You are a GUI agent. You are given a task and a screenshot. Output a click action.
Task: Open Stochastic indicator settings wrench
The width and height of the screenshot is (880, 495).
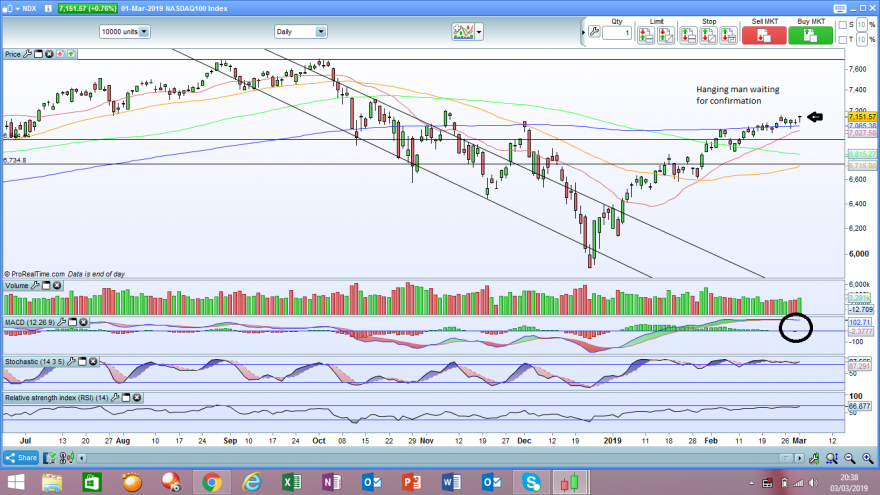(x=71, y=361)
